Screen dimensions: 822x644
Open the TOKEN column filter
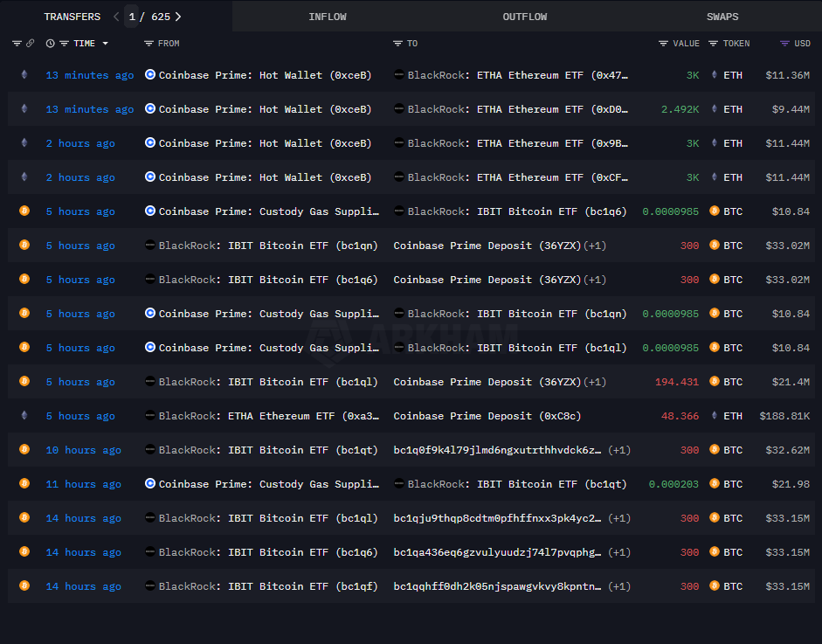(x=713, y=44)
